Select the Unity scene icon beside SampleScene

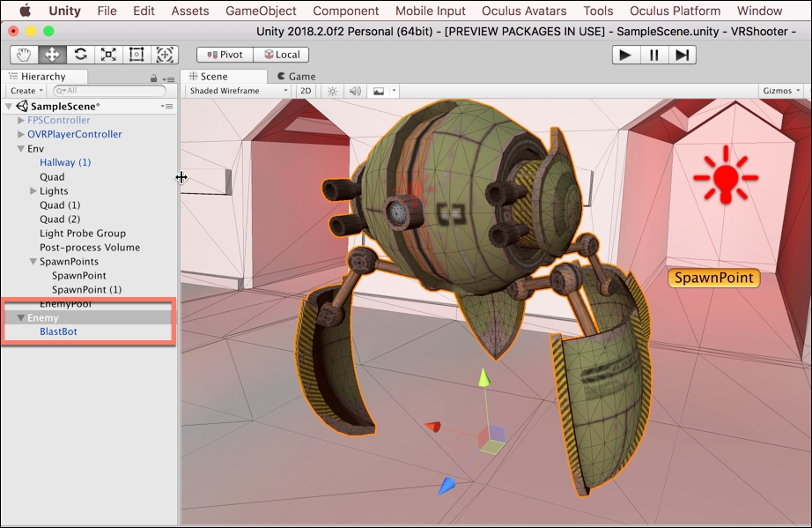click(x=22, y=107)
